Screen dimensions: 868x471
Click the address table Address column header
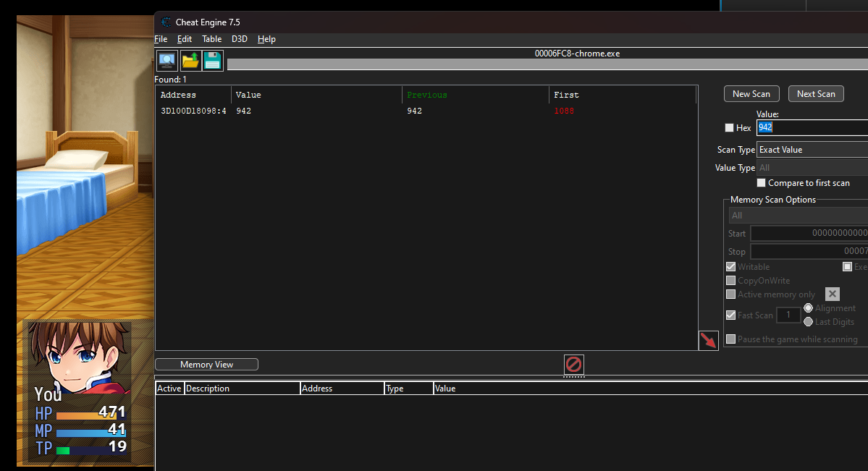point(342,389)
